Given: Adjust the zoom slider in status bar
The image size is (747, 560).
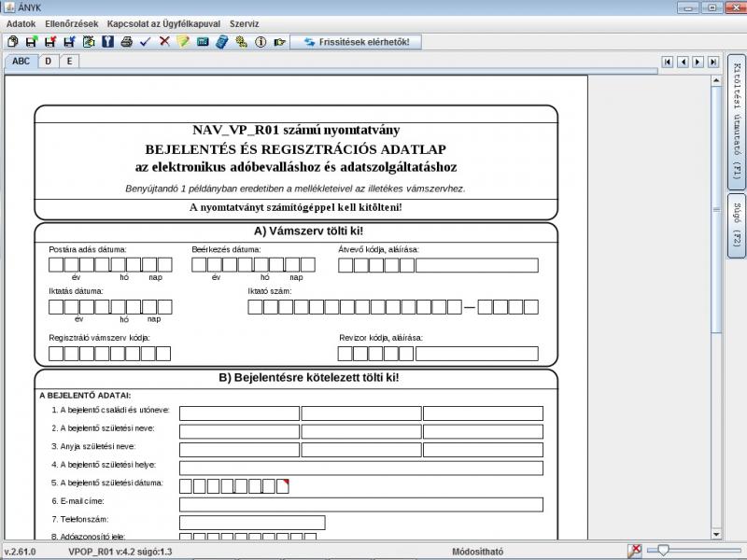Looking at the screenshot, I should (x=663, y=551).
